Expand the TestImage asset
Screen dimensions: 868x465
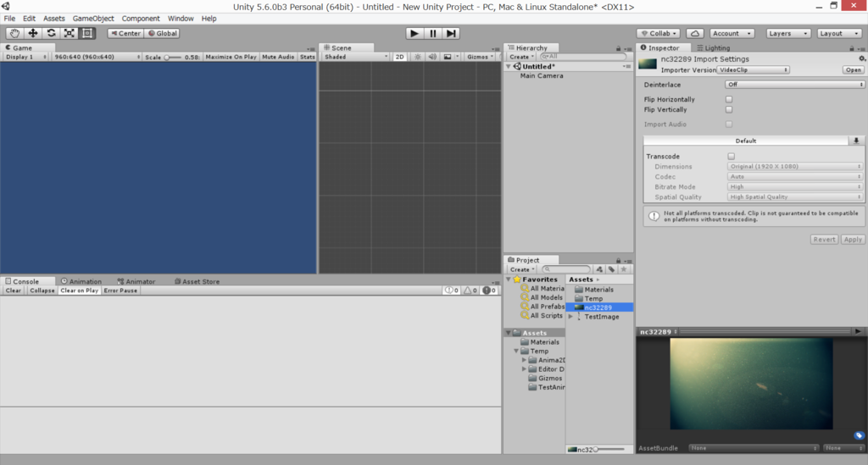pos(570,317)
